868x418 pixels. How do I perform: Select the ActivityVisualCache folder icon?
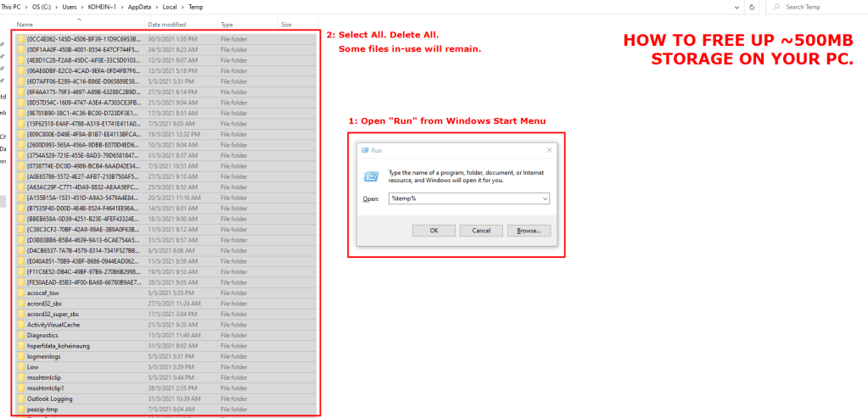pyautogui.click(x=21, y=325)
